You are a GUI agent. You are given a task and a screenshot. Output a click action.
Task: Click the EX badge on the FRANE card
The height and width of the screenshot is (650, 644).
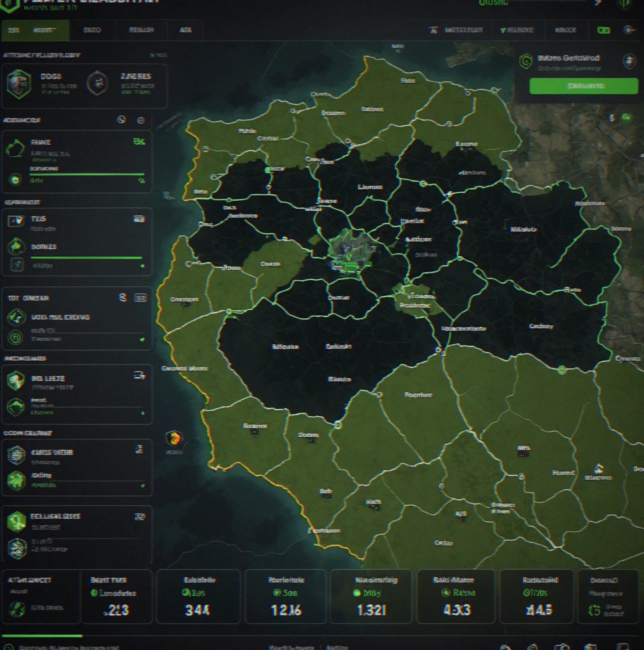[x=139, y=141]
